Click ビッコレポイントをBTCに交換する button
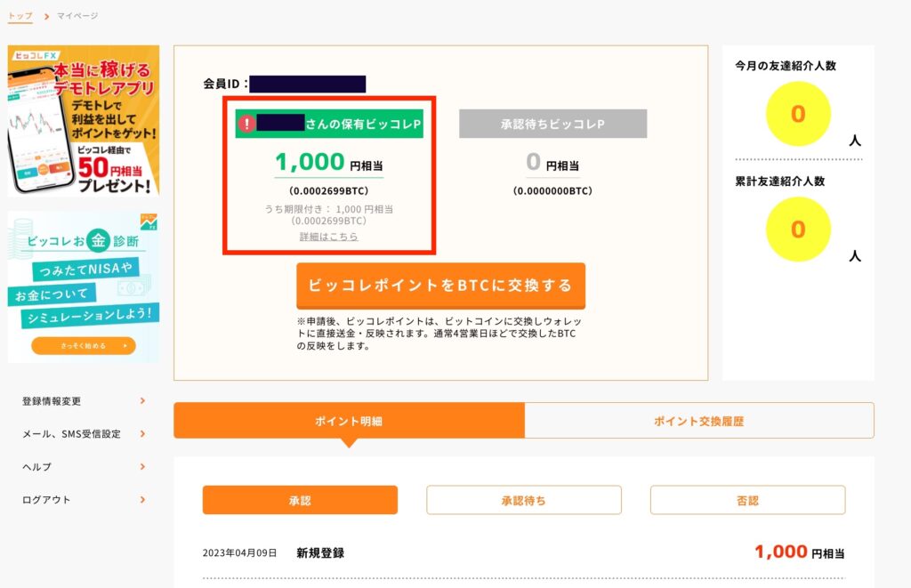The image size is (911, 588). [440, 286]
